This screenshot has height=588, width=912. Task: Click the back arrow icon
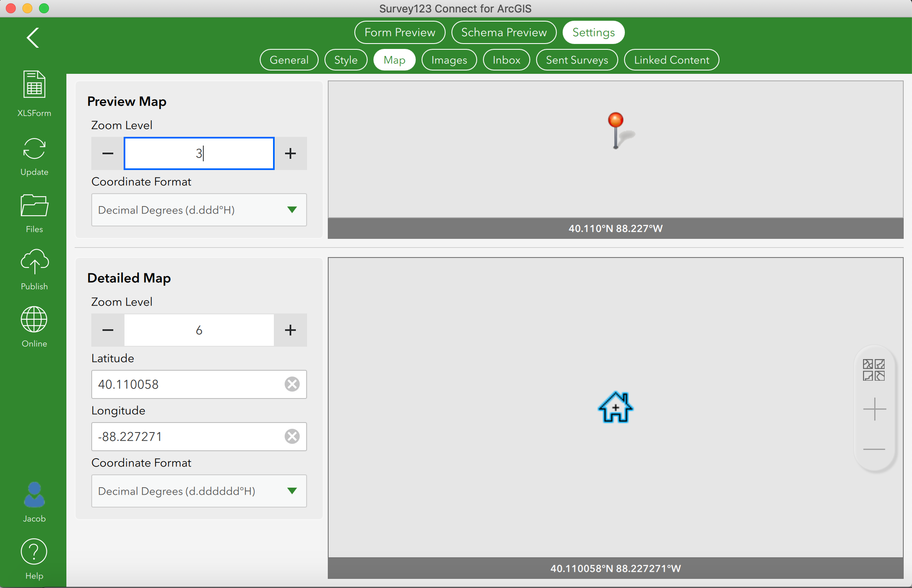pos(33,38)
